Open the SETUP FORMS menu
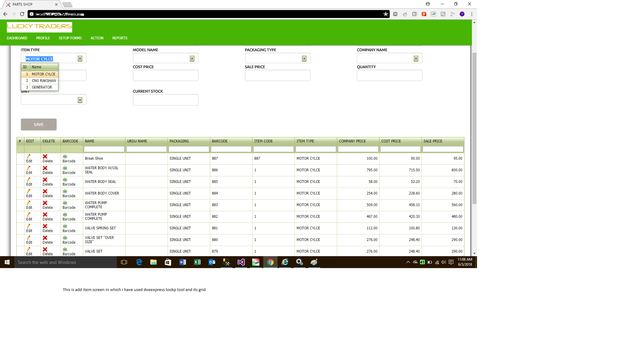This screenshot has width=635, height=364. click(70, 38)
